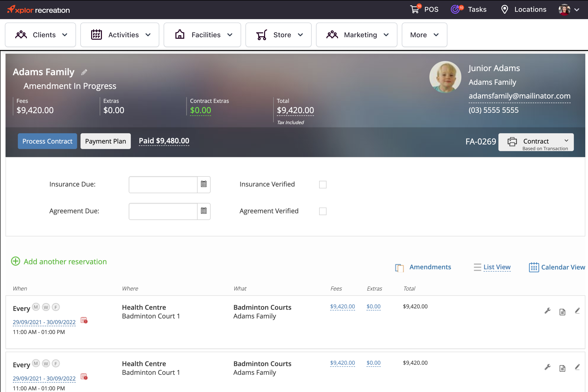
Task: Click the red calendar conflict icon
Action: click(x=84, y=320)
